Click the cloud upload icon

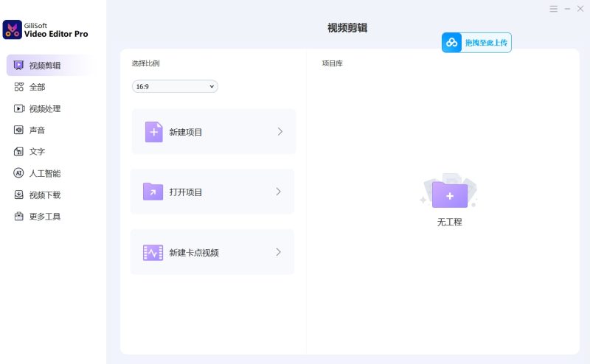(x=451, y=43)
